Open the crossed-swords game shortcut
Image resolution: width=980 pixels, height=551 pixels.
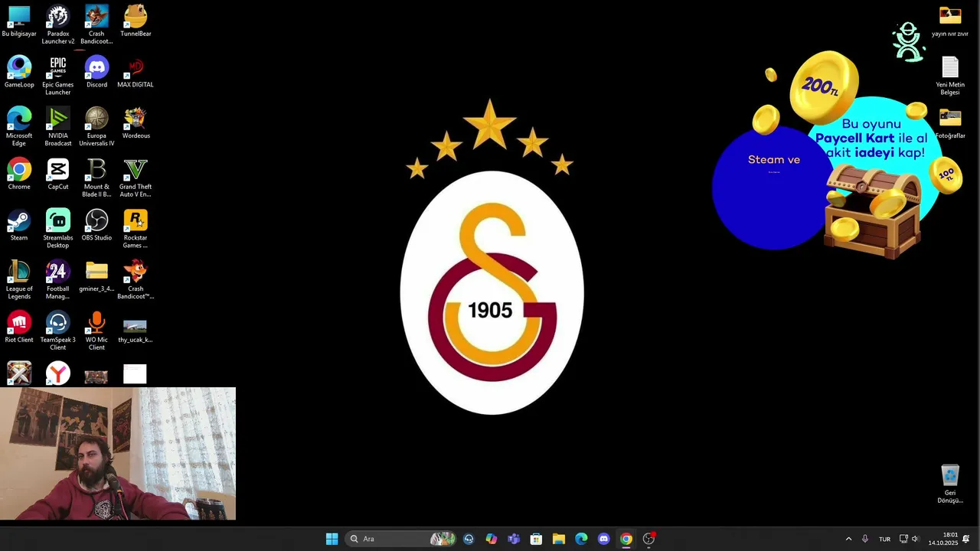pyautogui.click(x=19, y=373)
